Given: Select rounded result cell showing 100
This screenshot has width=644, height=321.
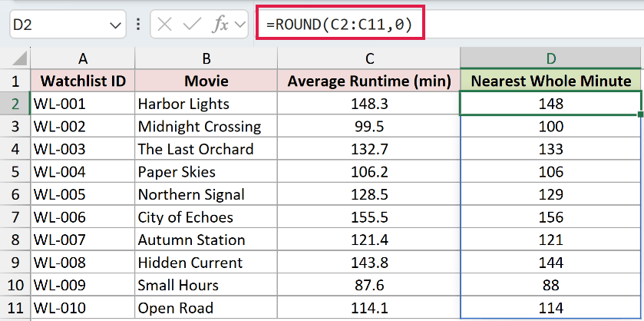Looking at the screenshot, I should (551, 126).
